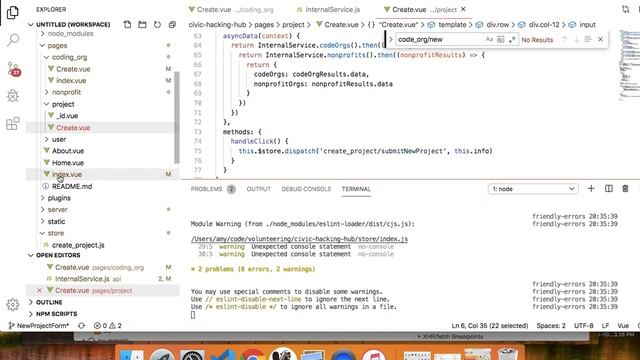
Task: Open the Search view in activity bar
Action: click(13, 40)
